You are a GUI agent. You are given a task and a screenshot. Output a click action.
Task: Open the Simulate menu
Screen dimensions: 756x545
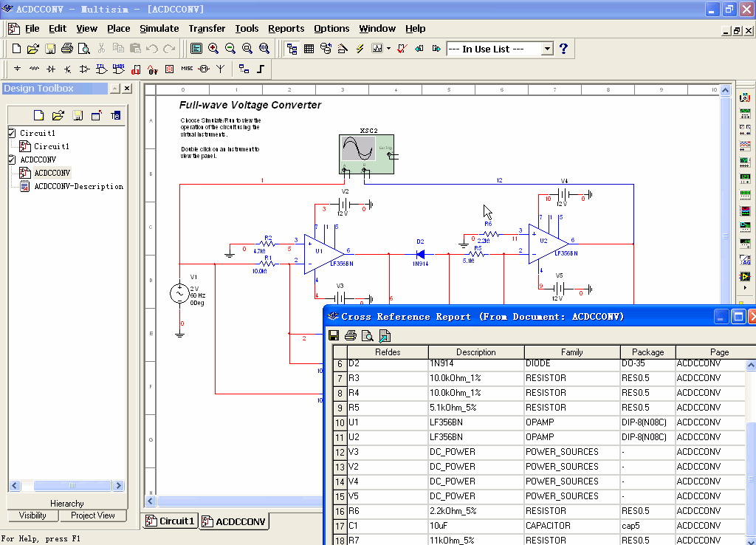point(159,29)
